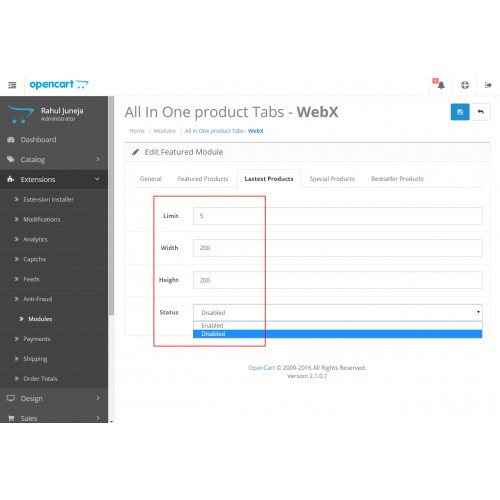Click the OpenCart logo
Viewport: 500px width, 500px height.
59,84
